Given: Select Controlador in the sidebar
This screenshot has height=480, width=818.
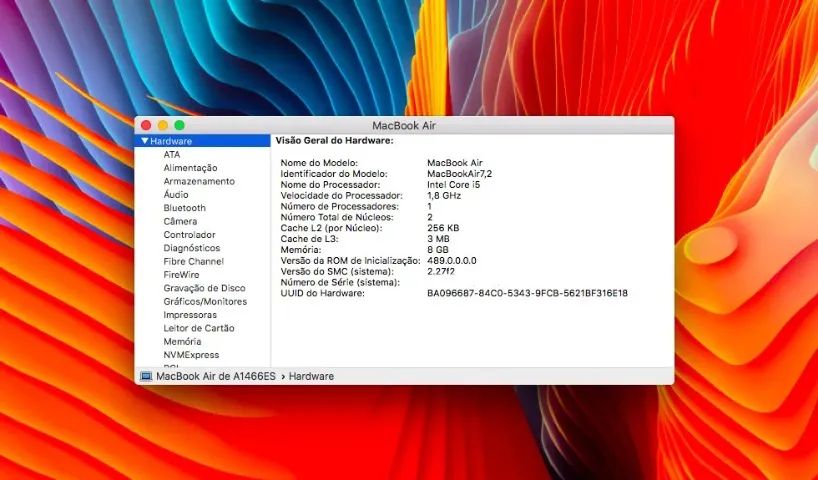Looking at the screenshot, I should point(189,235).
